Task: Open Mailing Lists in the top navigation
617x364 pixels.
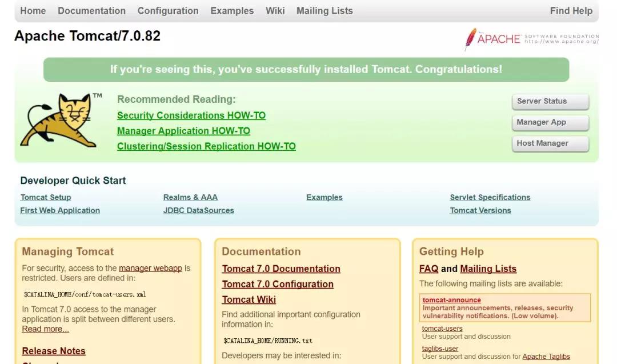Action: coord(324,11)
